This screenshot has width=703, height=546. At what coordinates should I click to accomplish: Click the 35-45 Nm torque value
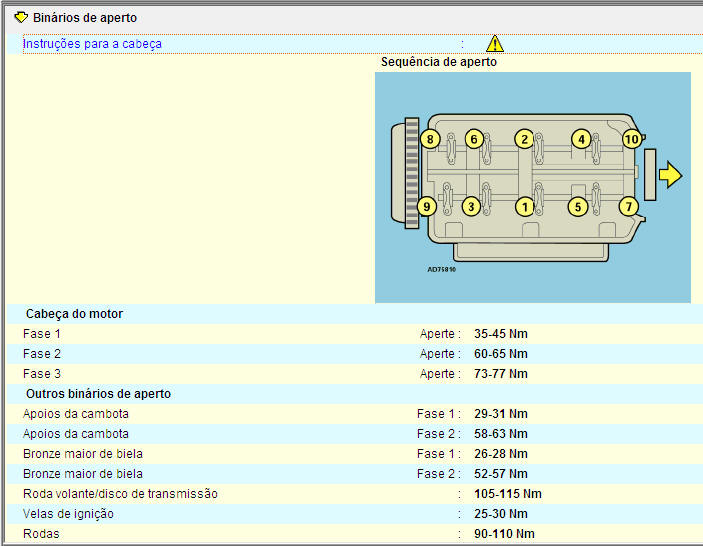coord(501,334)
